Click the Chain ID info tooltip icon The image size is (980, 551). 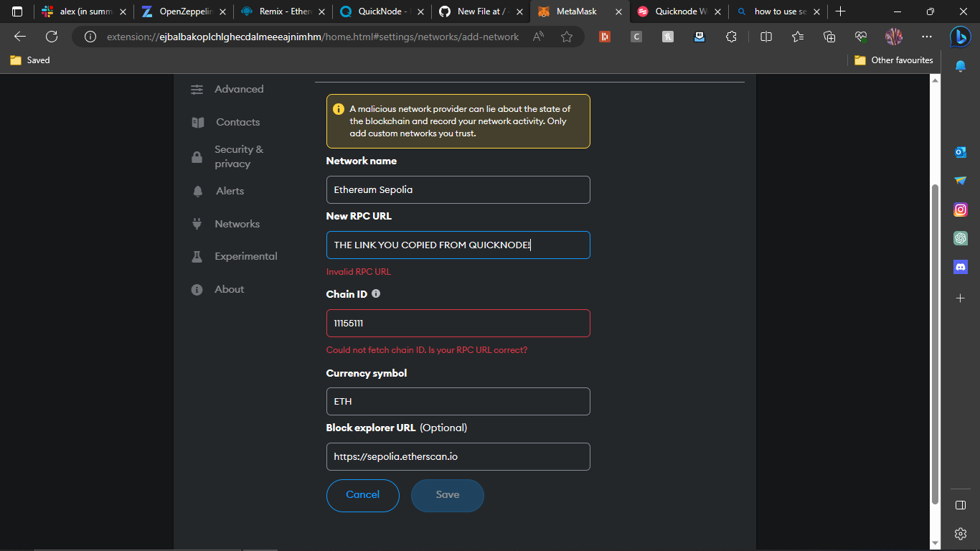point(376,293)
